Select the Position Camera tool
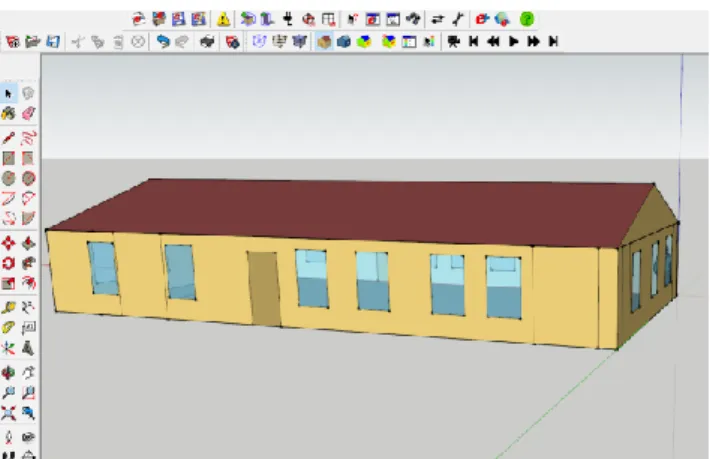This screenshot has height=459, width=710. click(x=8, y=437)
